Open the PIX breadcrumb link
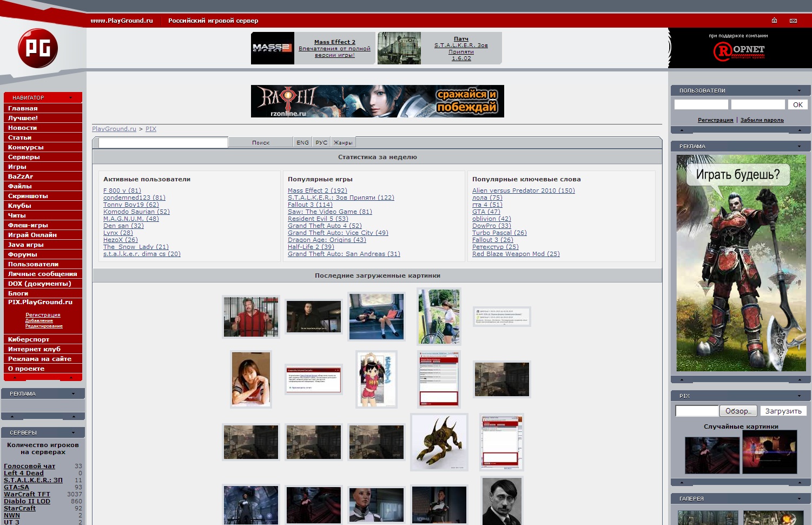 [151, 129]
